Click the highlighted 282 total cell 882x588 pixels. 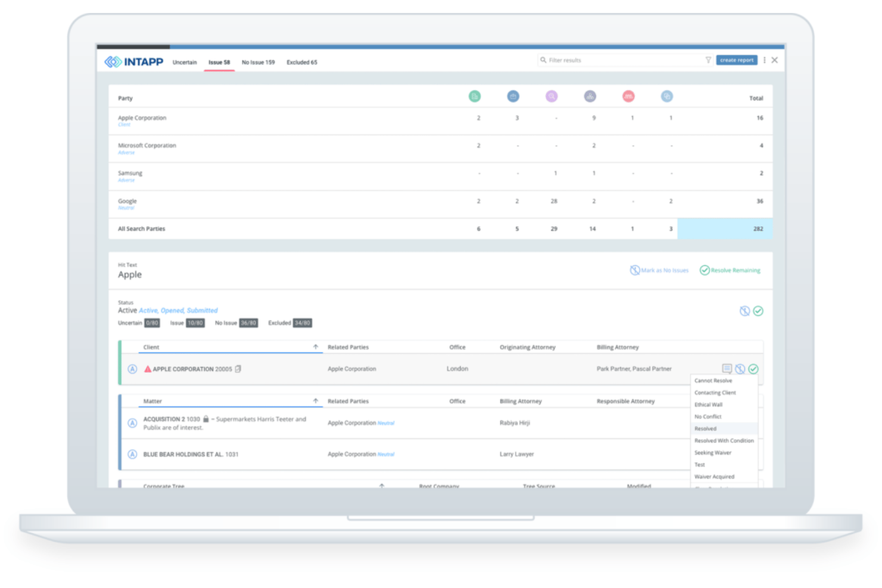point(725,229)
